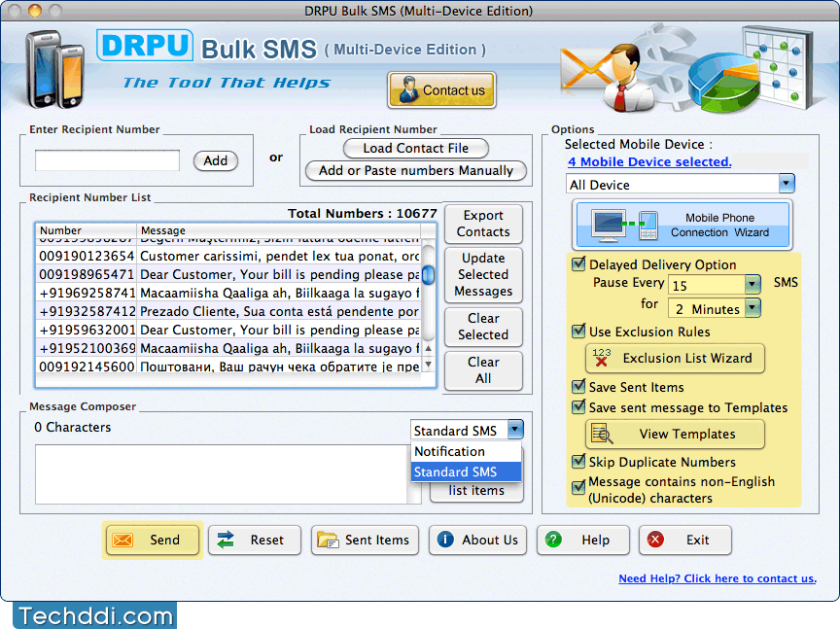Viewport: 840px width, 629px height.
Task: Toggle Use Exclusion Rules checkbox
Action: 578,331
